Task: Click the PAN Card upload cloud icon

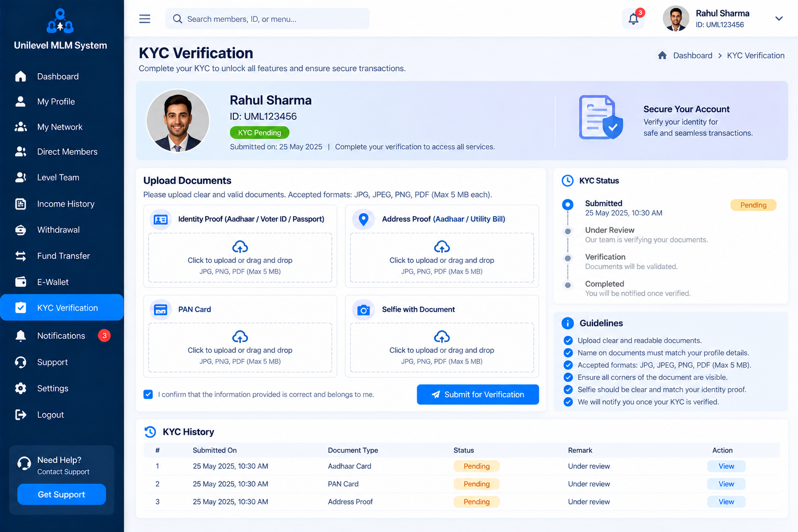Action: click(x=240, y=337)
